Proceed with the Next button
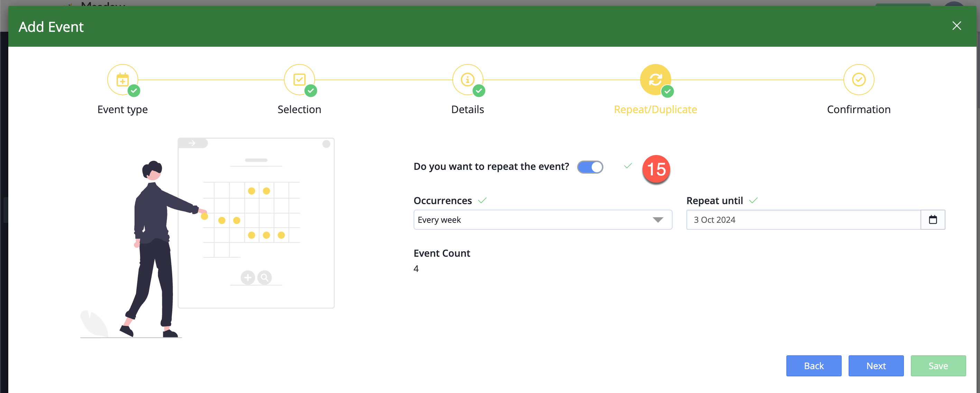Screen dimensions: 980x393 click(x=876, y=366)
